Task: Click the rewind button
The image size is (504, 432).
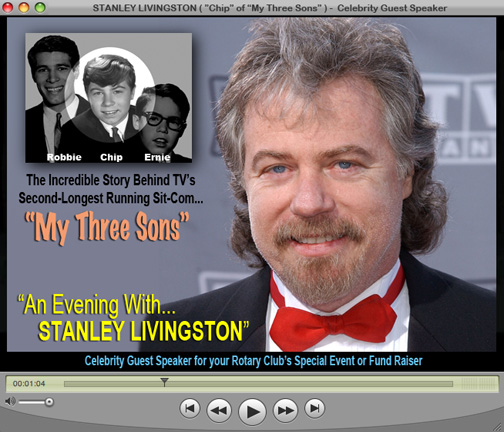Action: click(x=219, y=410)
